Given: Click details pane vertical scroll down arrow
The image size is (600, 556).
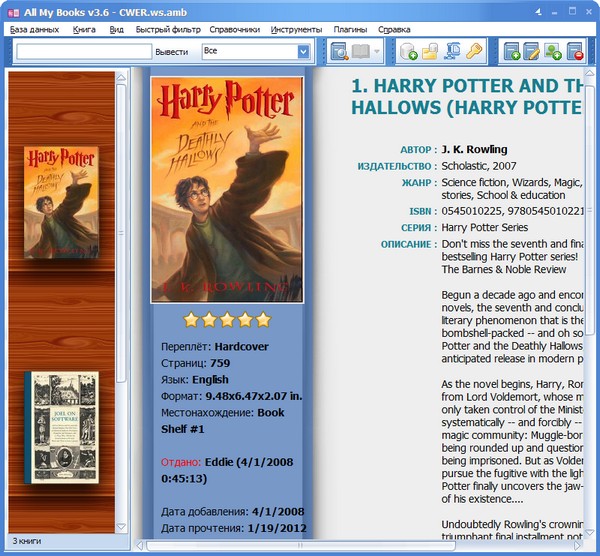Looking at the screenshot, I should coord(590,533).
